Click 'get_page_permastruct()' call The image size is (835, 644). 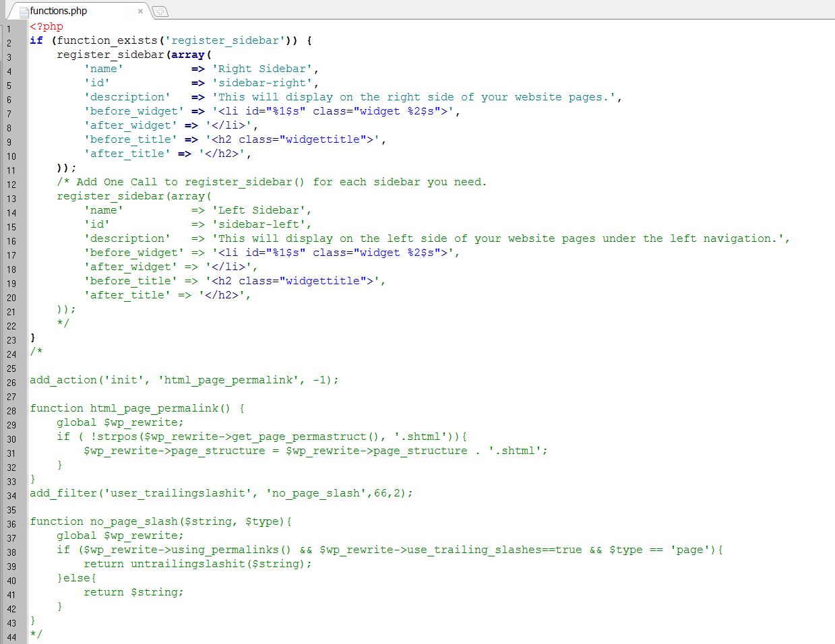pos(309,437)
